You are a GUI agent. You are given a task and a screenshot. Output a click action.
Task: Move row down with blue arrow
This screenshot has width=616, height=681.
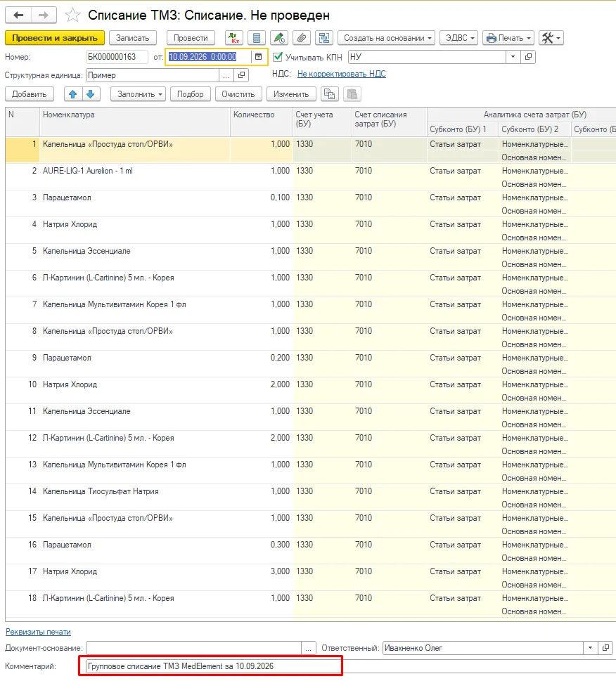91,93
